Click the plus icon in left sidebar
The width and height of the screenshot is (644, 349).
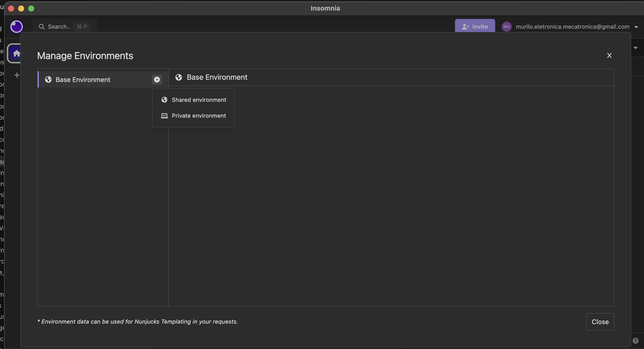(x=17, y=75)
